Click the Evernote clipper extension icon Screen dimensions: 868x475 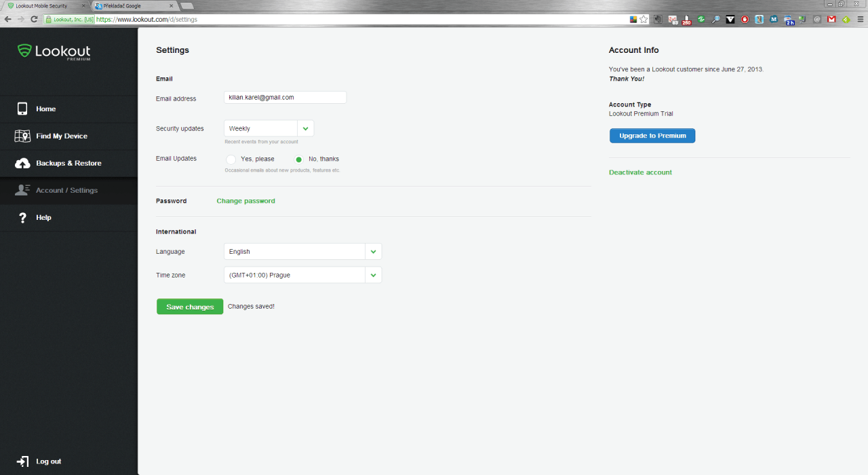pos(658,20)
